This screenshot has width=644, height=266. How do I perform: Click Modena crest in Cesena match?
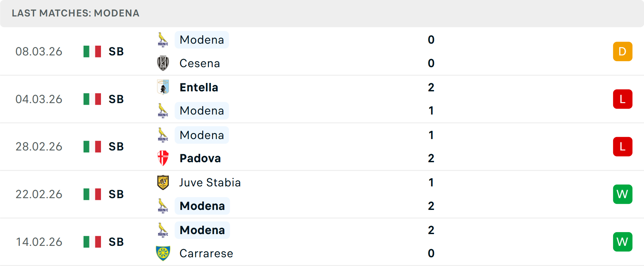click(163, 40)
